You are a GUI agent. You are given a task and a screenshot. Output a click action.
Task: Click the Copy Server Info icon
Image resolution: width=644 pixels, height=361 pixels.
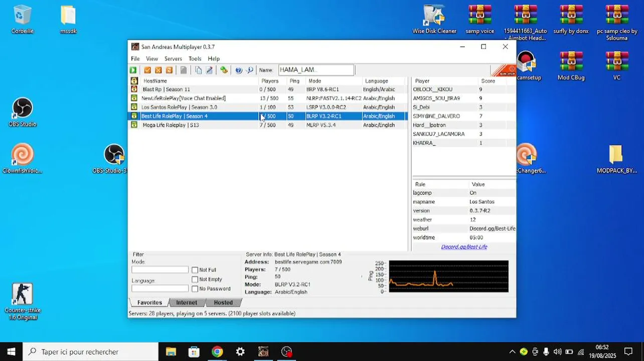(199, 70)
